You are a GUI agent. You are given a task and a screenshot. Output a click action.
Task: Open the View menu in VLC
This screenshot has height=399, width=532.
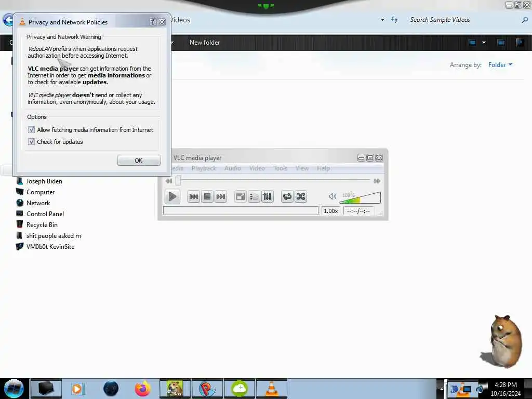tap(302, 168)
